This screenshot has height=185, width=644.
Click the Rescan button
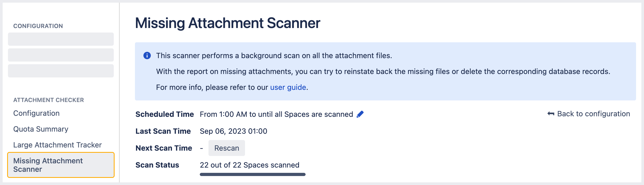[226, 148]
